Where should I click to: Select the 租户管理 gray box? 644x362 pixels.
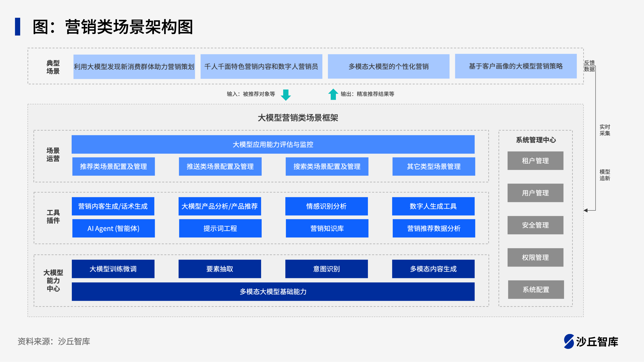(535, 161)
